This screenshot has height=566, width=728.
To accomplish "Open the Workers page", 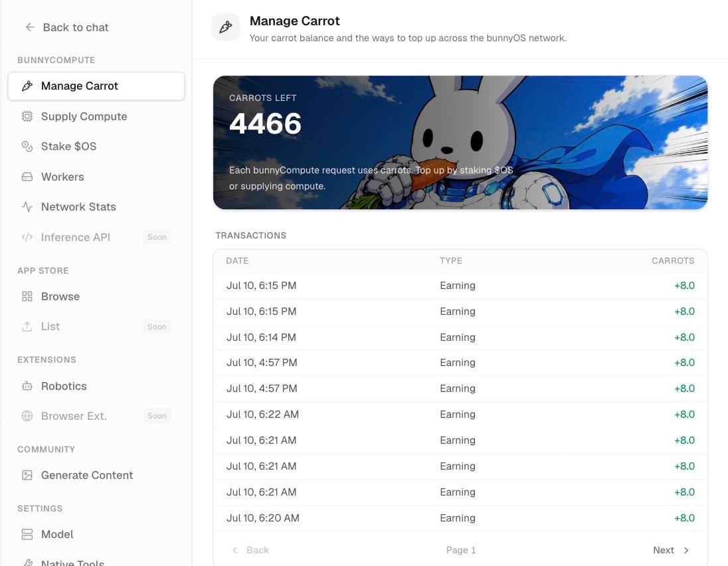I will tap(96, 177).
